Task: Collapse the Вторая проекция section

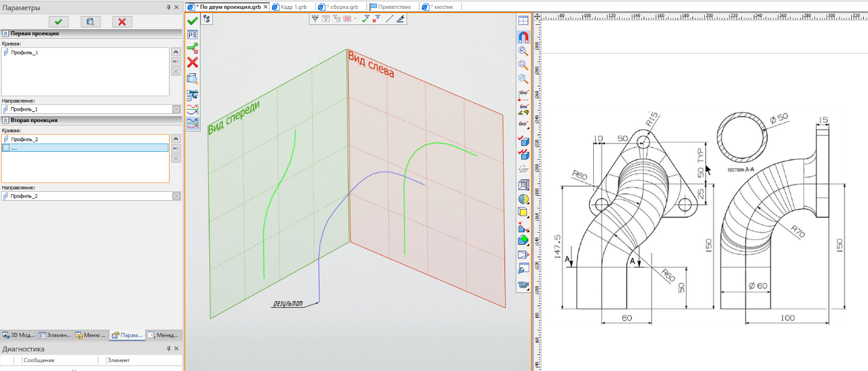Action: 5,120
